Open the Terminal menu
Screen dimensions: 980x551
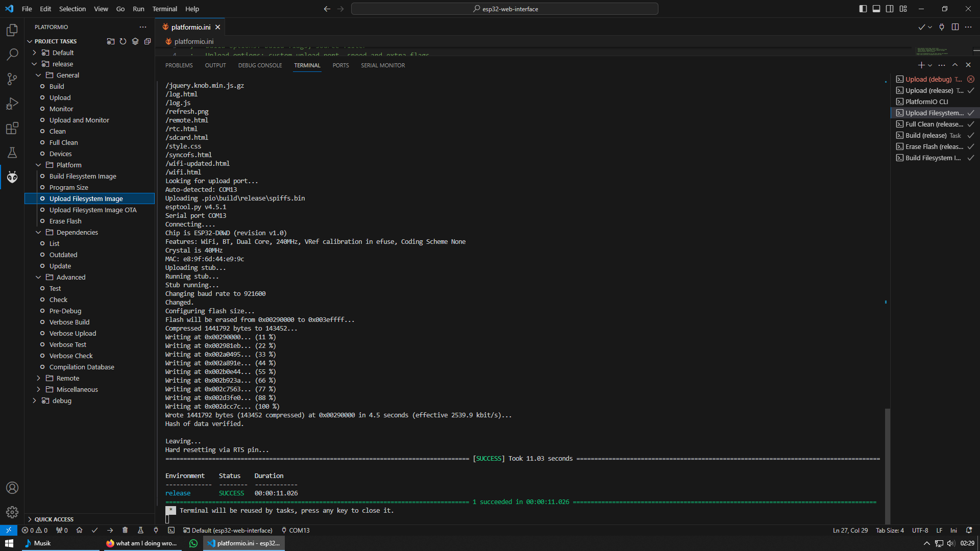tap(164, 9)
